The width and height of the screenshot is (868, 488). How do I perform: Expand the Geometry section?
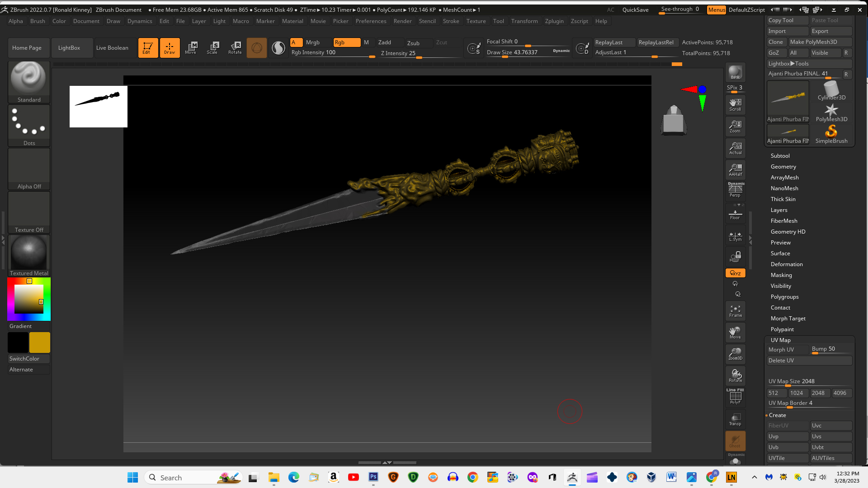783,167
